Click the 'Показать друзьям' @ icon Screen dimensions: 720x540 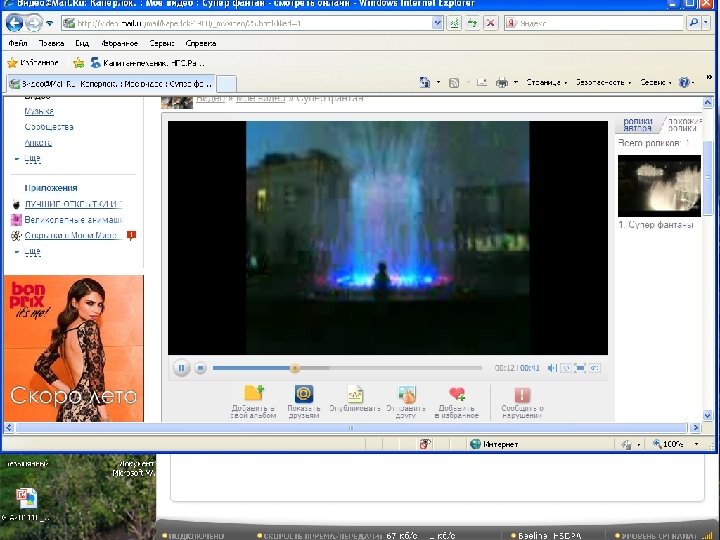tap(304, 394)
